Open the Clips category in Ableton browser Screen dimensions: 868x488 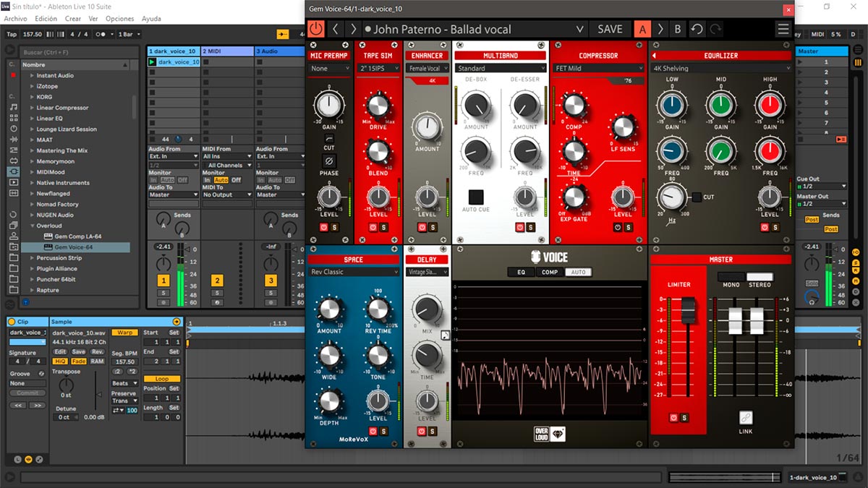point(14,182)
